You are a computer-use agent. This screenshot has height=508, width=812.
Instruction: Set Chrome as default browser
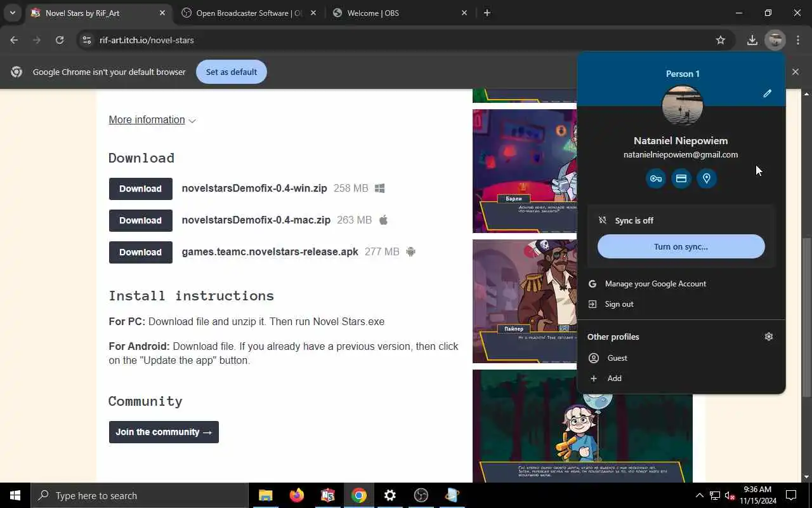pyautogui.click(x=232, y=72)
